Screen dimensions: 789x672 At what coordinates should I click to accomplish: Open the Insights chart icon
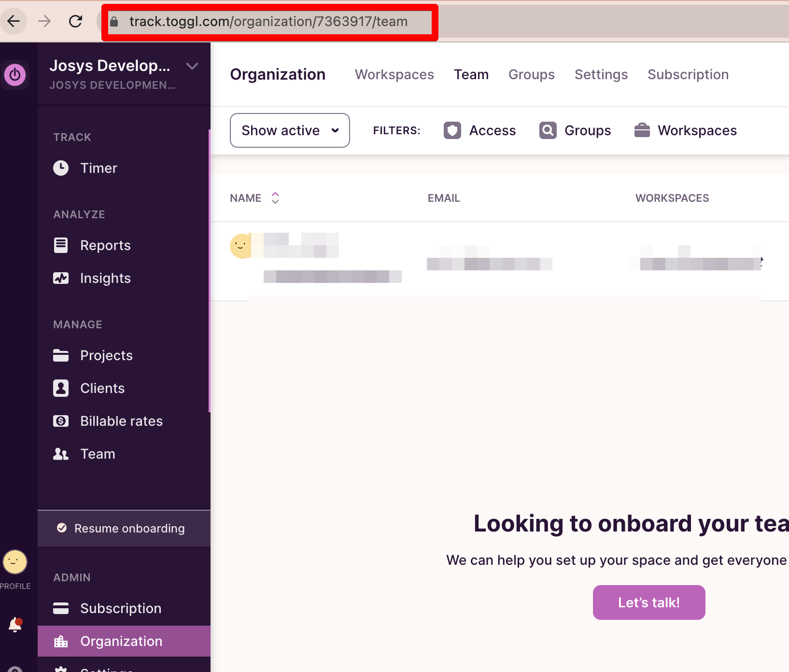[61, 278]
